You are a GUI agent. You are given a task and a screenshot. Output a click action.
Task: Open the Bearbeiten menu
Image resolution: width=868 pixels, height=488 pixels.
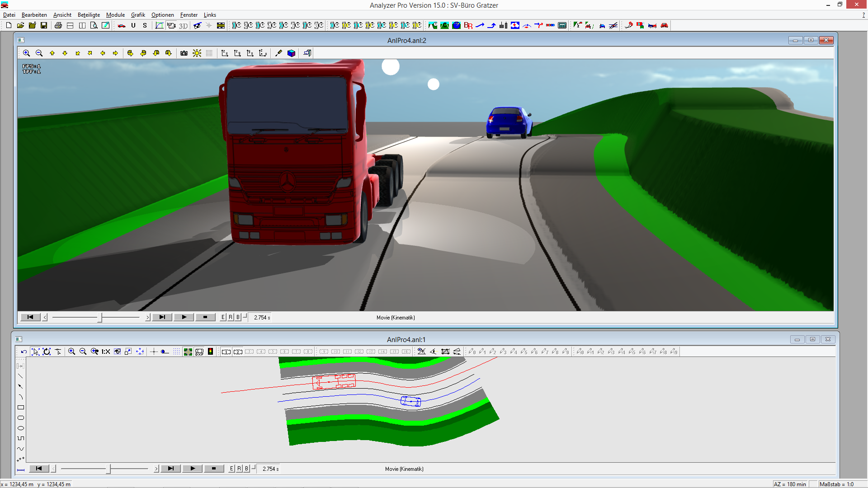[x=34, y=15]
